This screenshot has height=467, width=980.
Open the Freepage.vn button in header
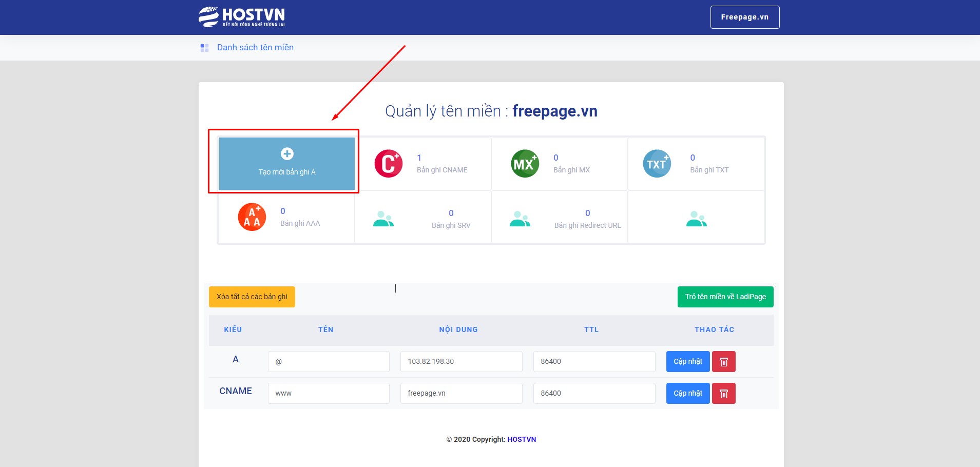click(745, 17)
